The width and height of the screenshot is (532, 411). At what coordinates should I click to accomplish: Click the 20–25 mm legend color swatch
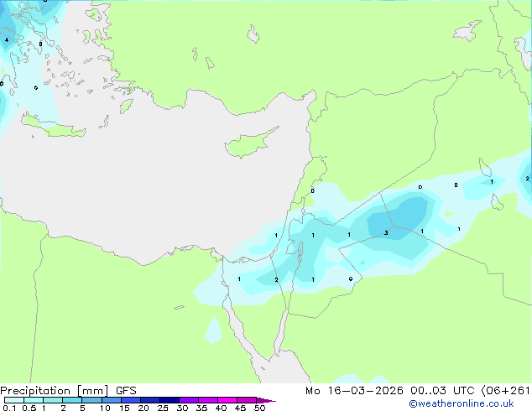click(x=150, y=400)
